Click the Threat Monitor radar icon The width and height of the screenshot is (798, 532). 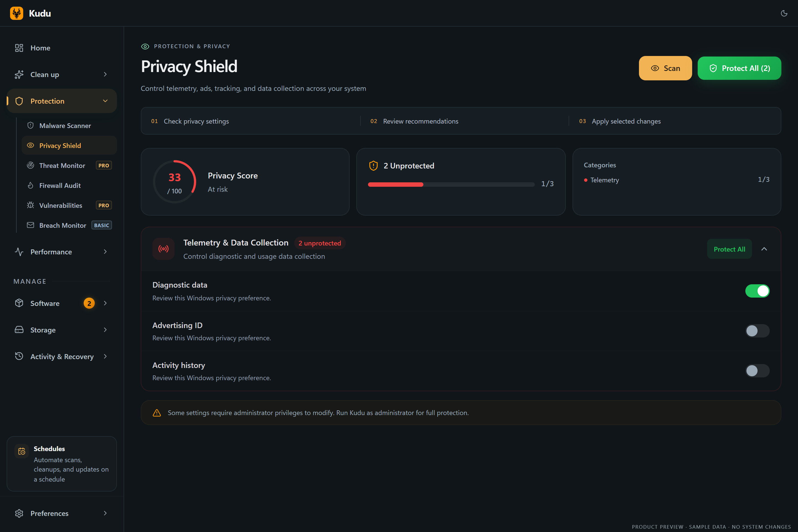(30, 165)
